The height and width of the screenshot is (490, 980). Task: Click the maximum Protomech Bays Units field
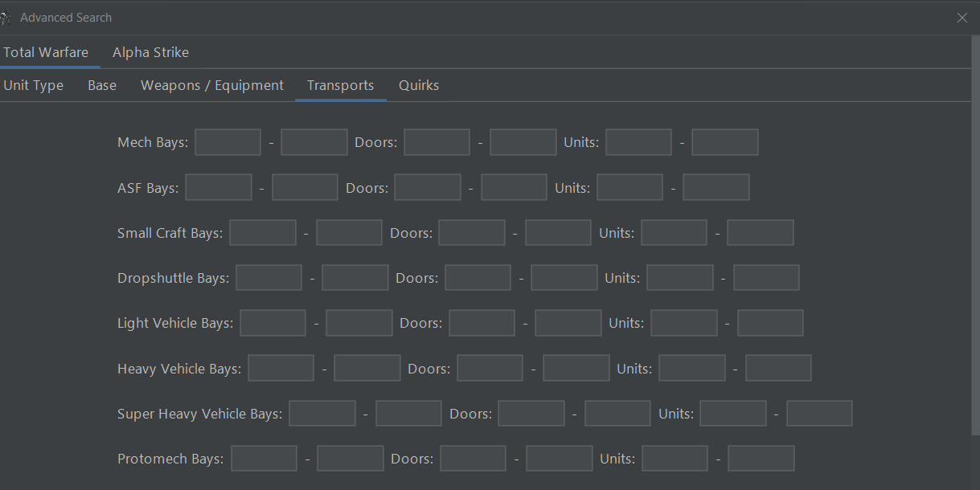point(761,458)
